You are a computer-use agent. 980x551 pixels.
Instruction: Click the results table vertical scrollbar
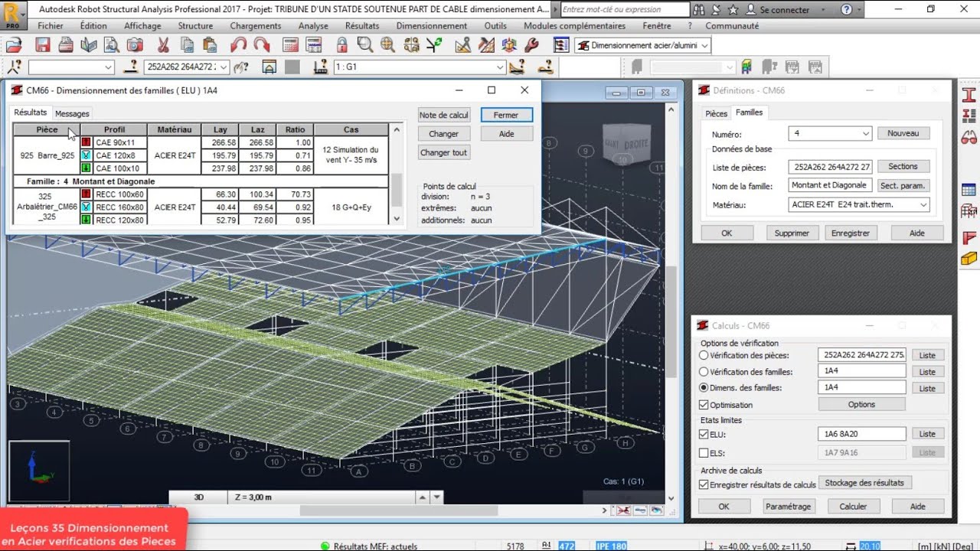[x=396, y=174]
